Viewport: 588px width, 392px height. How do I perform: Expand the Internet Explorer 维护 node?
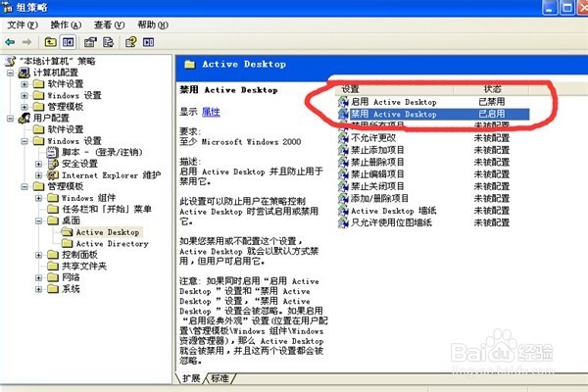pyautogui.click(x=38, y=174)
